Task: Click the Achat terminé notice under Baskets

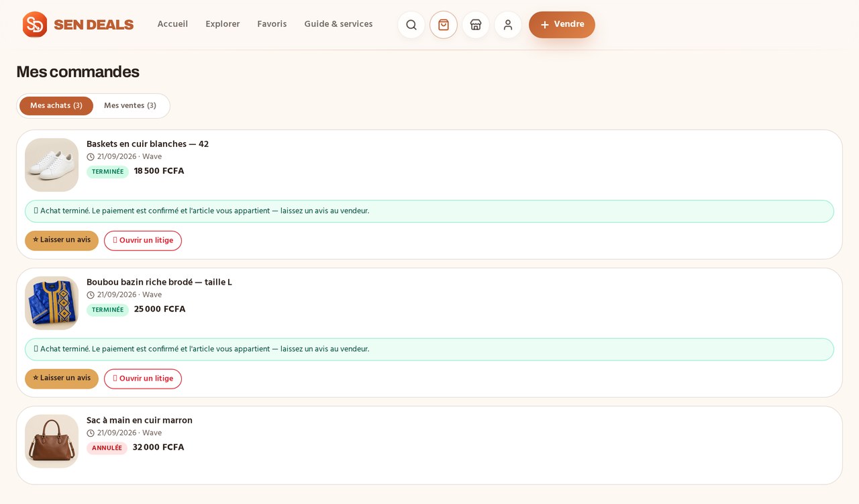Action: (429, 211)
